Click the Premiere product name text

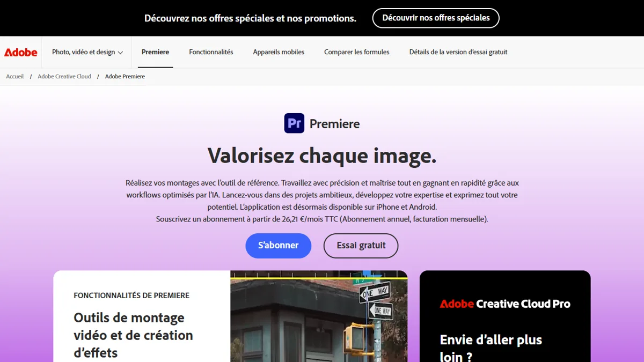coord(335,124)
